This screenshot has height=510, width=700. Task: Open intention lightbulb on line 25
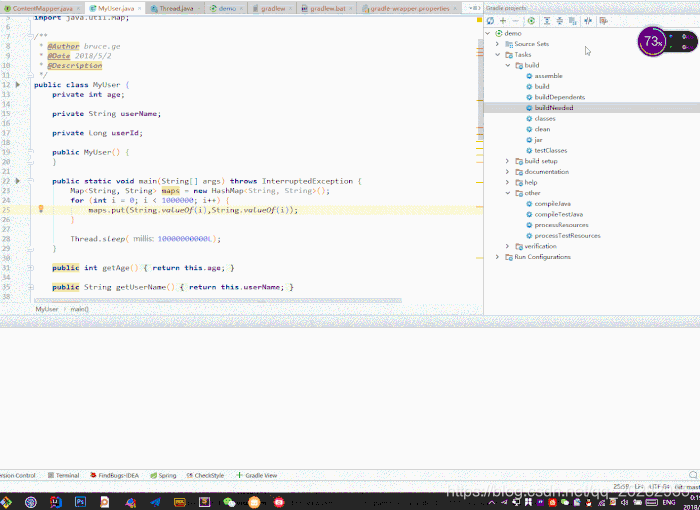[x=41, y=209]
